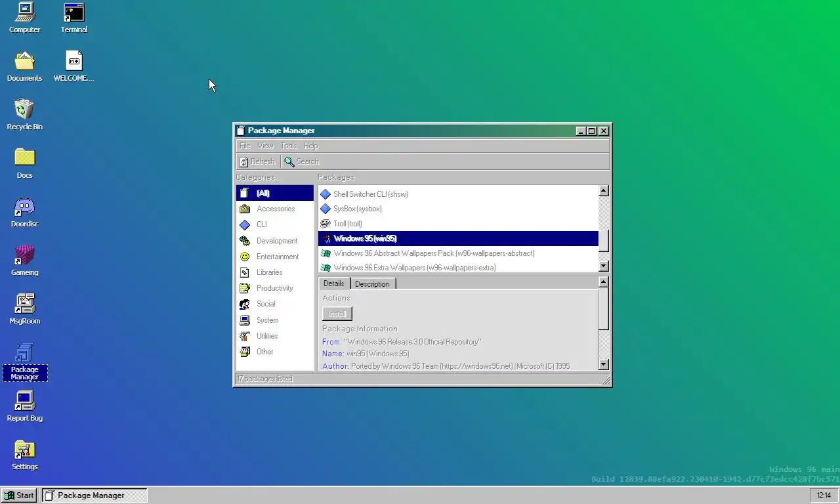Select Windows 96 Abstract Wallpapers Pack

click(458, 253)
